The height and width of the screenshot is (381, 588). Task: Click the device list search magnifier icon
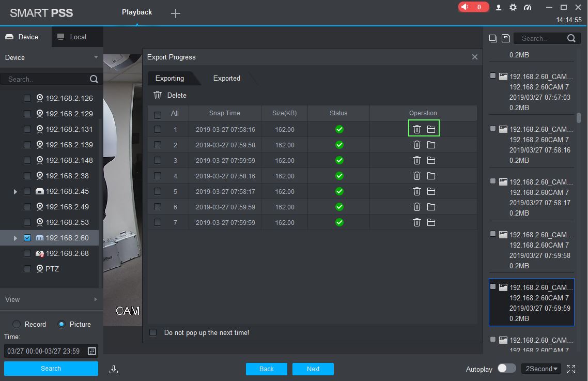tap(94, 79)
